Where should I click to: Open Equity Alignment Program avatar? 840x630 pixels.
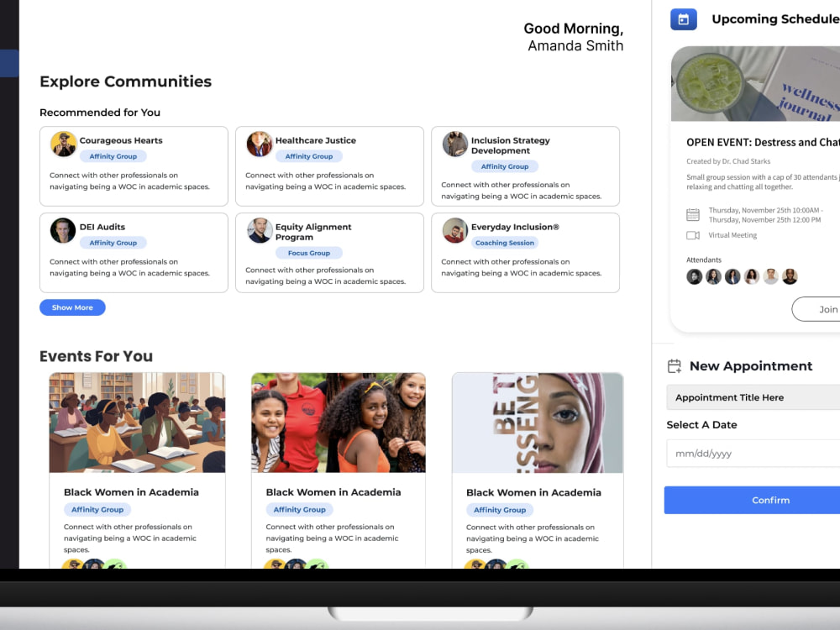(x=260, y=230)
